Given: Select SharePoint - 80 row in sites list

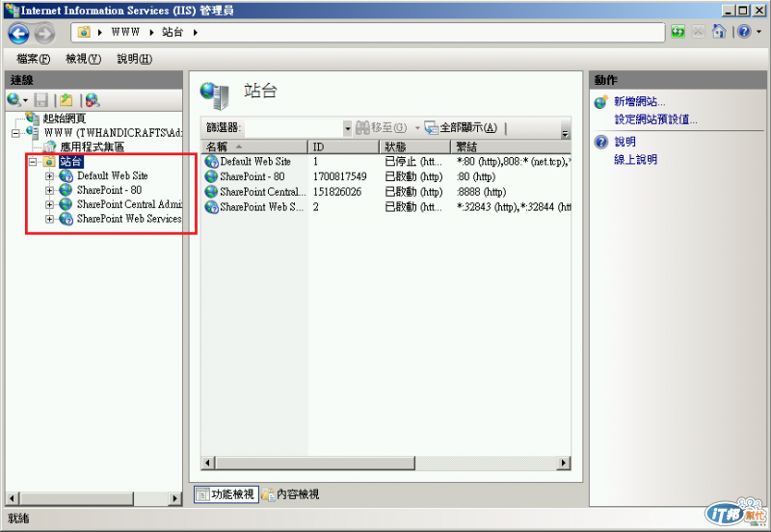Looking at the screenshot, I should (386, 176).
